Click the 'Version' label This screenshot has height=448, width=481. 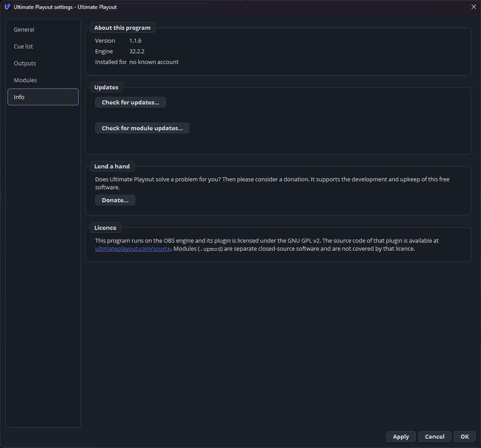tap(105, 41)
